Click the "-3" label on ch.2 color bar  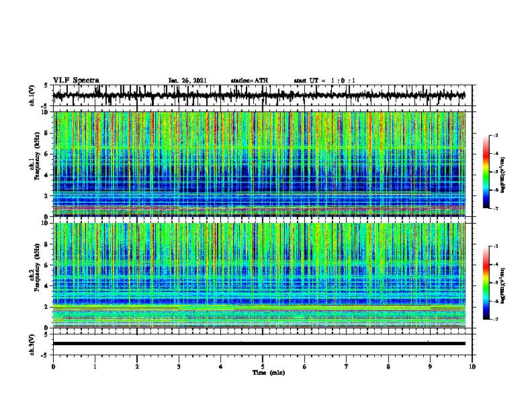click(x=496, y=246)
